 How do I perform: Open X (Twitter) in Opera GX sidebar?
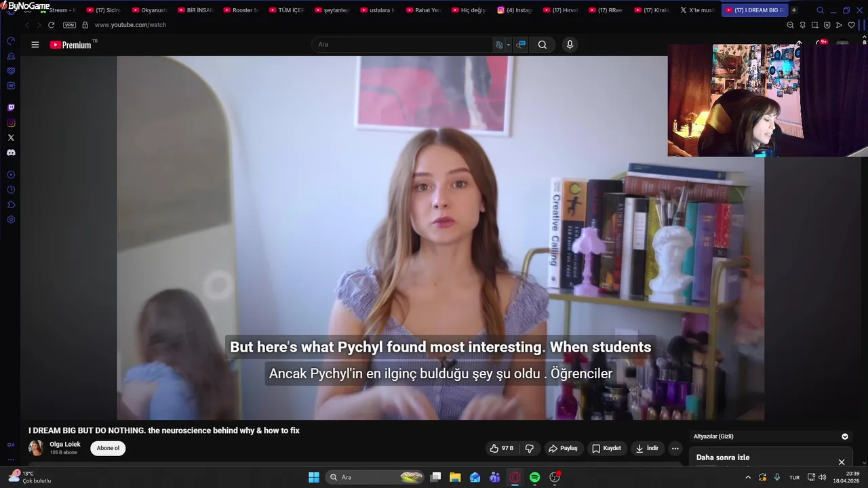(11, 138)
